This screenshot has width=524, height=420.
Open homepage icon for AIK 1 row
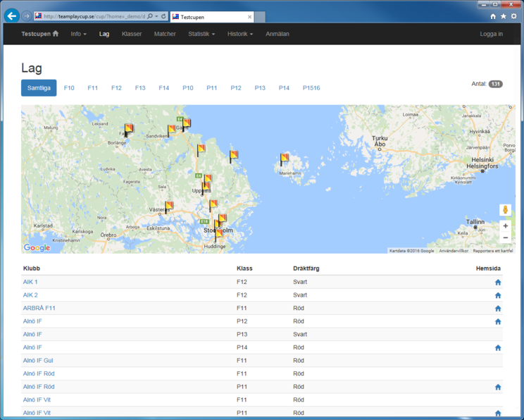(x=498, y=283)
